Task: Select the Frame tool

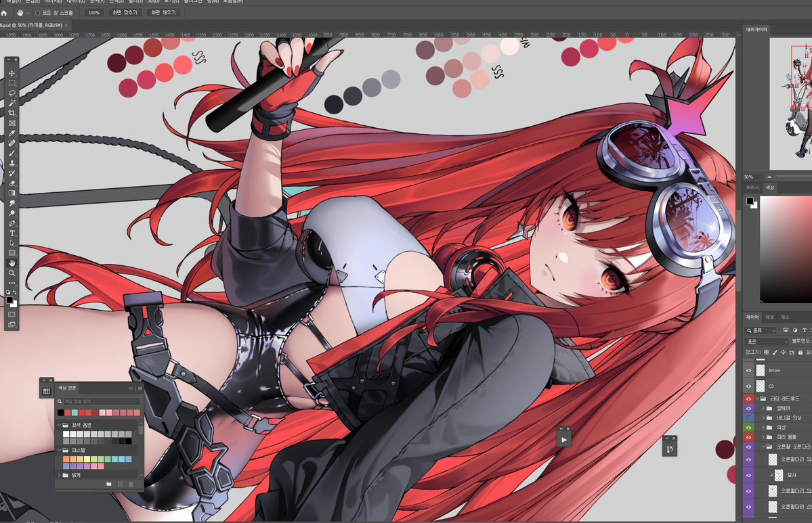Action: click(12, 123)
